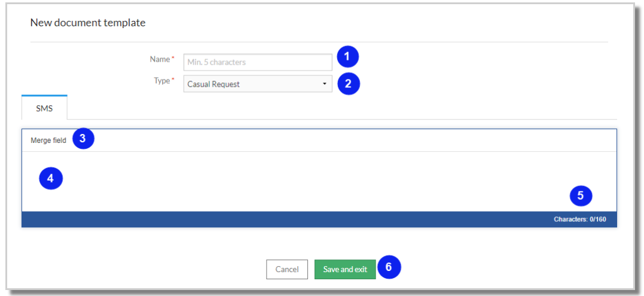Click the red asterisk next to Type

coord(173,81)
